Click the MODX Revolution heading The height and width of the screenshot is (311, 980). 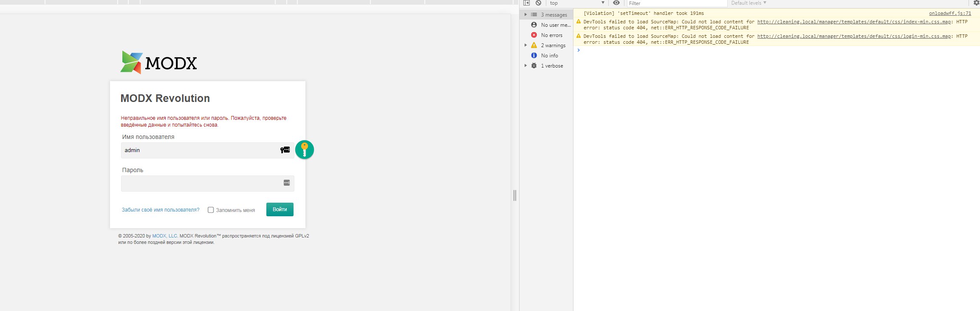(x=165, y=98)
